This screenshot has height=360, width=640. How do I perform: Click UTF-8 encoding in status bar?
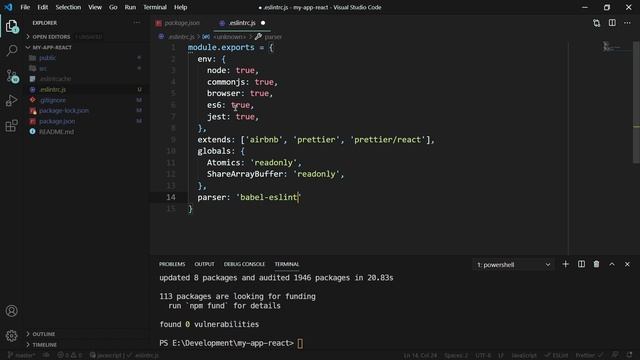point(483,356)
